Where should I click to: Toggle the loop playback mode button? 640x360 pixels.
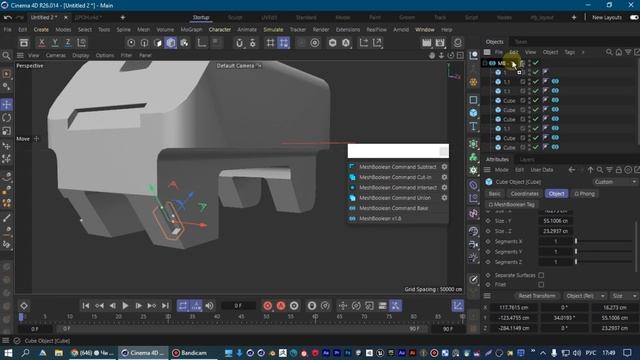(183, 306)
